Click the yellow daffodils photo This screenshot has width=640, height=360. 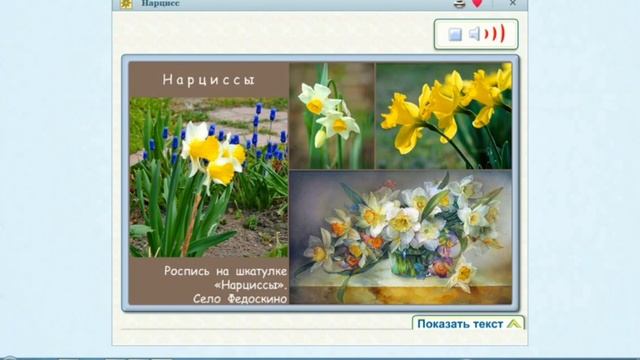coord(444,116)
